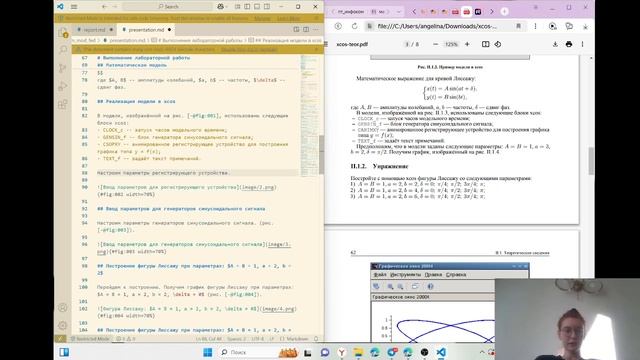The width and height of the screenshot is (640, 360).
Task: Click the VS Code editor vertical scrollbar
Action: 322,154
